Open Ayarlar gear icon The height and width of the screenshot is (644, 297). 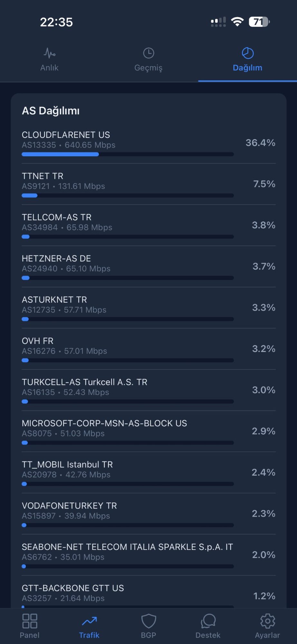267,621
